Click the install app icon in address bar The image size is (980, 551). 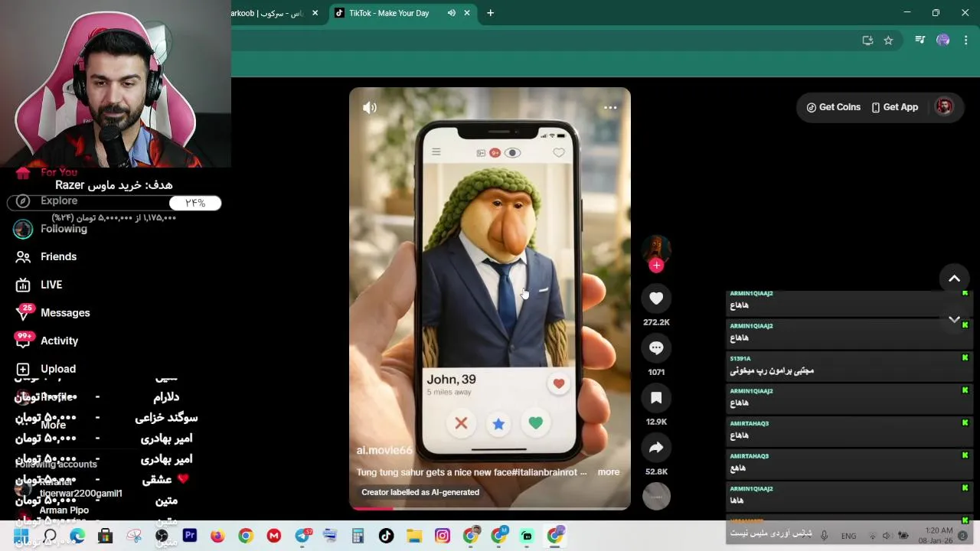click(x=867, y=41)
